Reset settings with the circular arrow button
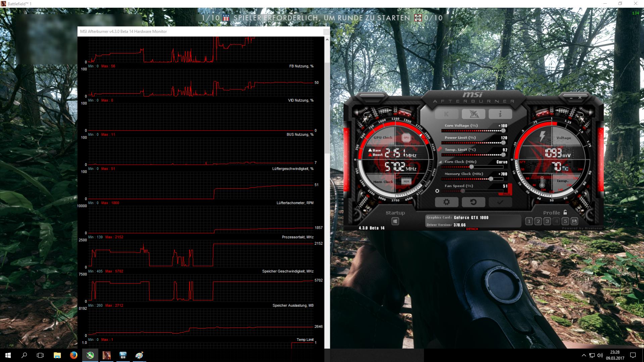Screen dimensions: 644x362 click(x=473, y=202)
